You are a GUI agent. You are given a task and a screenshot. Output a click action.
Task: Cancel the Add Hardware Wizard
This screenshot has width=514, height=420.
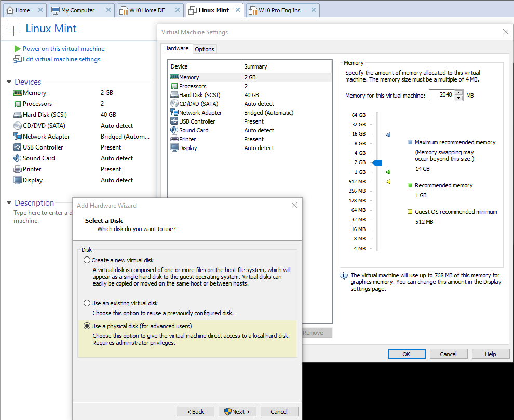tap(279, 412)
